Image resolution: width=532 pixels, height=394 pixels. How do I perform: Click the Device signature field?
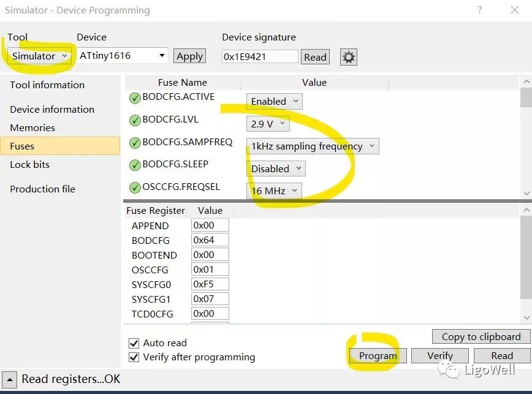click(x=260, y=56)
